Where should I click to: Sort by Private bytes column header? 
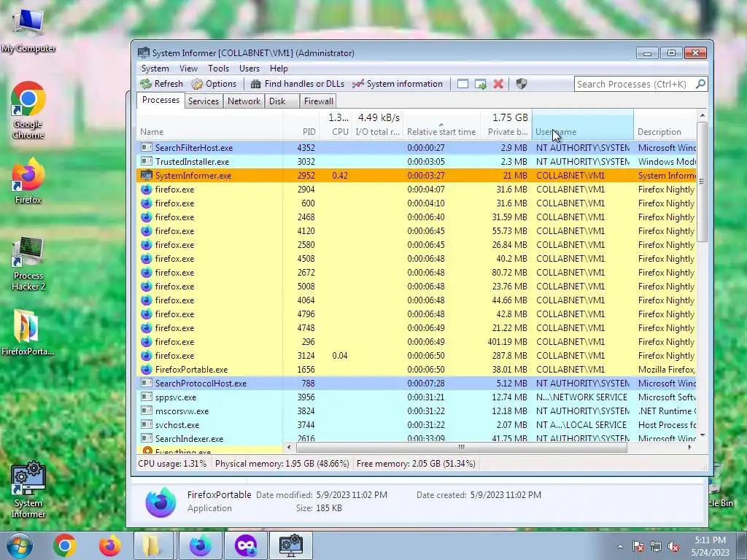point(506,125)
